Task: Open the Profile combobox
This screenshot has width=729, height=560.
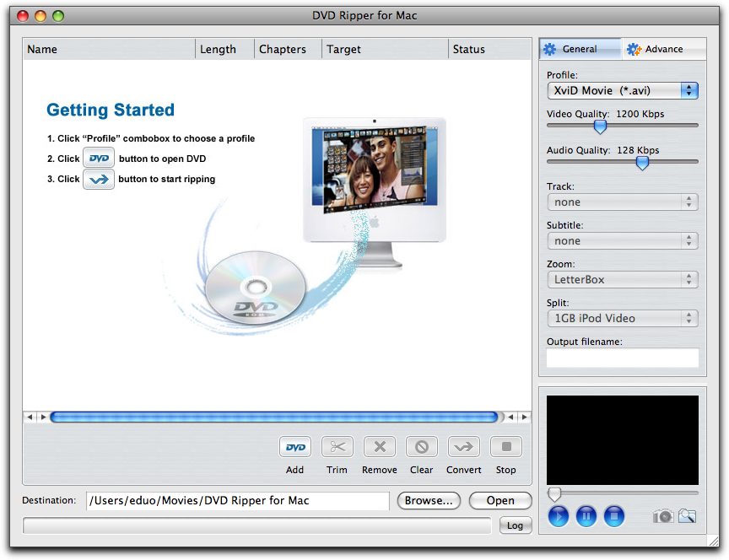Action: (623, 90)
